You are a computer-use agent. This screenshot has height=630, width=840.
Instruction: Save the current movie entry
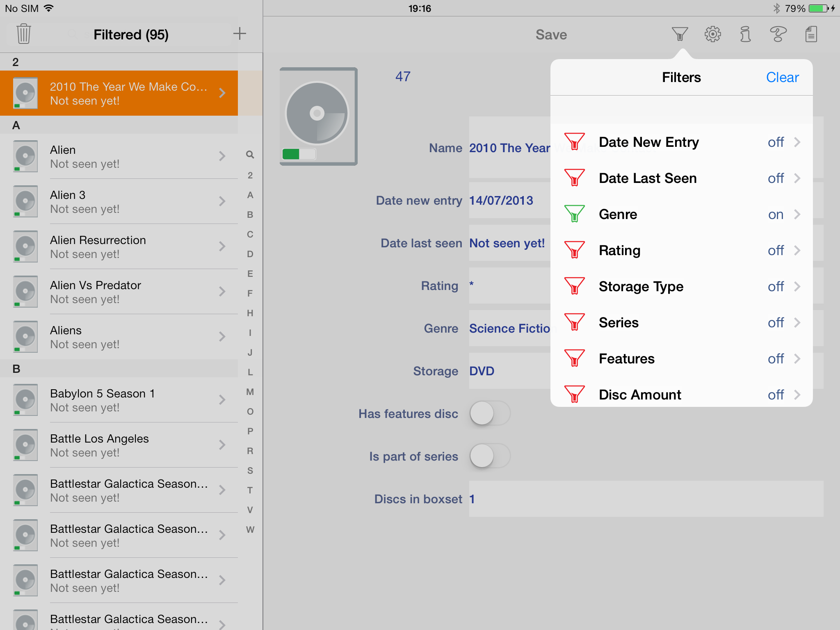[551, 35]
